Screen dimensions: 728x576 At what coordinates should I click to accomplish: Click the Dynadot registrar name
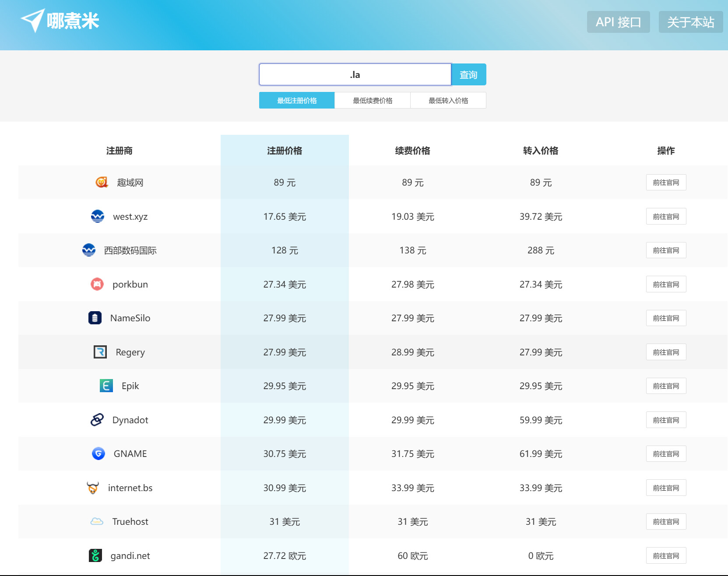coord(130,420)
